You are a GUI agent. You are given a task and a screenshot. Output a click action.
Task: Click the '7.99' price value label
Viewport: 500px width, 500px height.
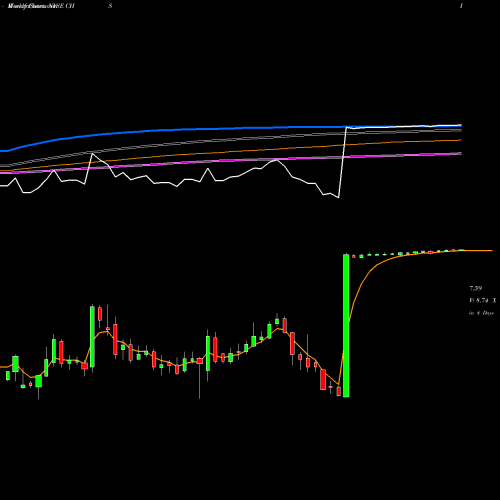tap(476, 288)
